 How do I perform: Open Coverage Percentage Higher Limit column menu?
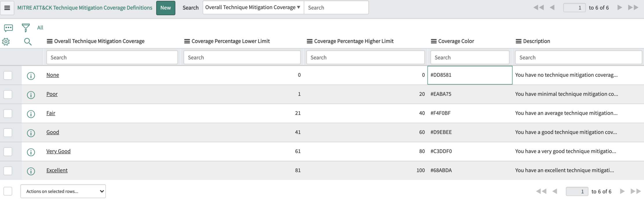tap(310, 41)
